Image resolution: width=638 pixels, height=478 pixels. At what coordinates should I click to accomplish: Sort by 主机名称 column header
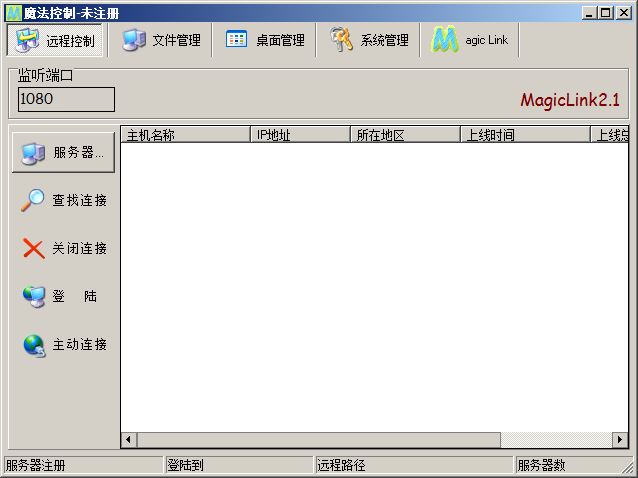pyautogui.click(x=185, y=135)
